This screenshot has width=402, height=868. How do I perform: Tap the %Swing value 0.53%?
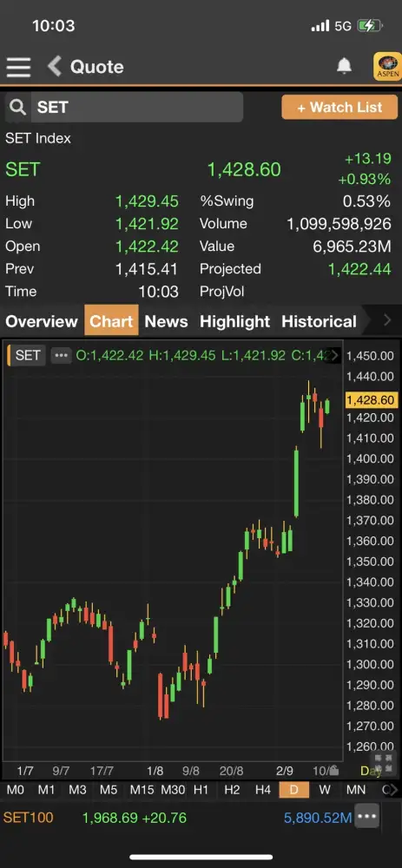click(366, 201)
